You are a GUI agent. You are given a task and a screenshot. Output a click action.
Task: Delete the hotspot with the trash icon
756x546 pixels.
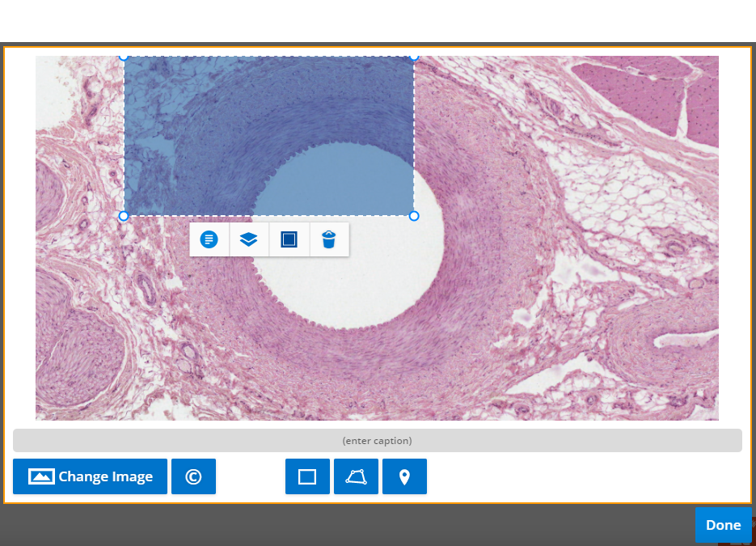click(328, 239)
